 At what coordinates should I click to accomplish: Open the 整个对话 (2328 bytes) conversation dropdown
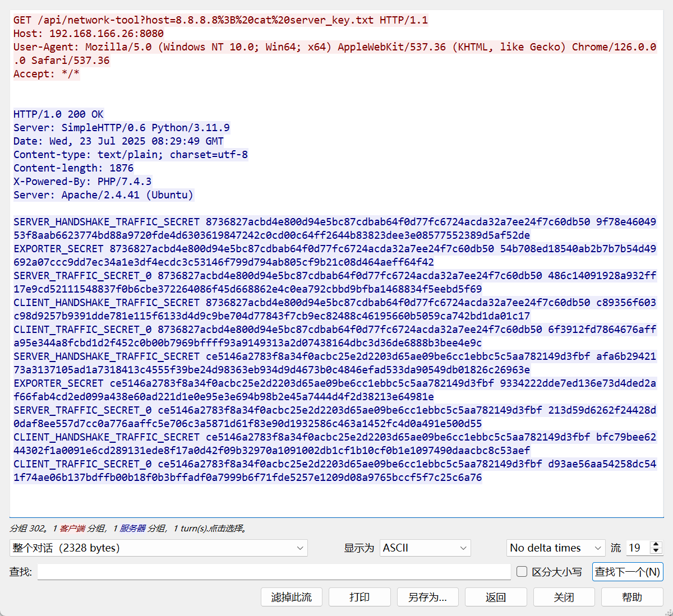point(158,548)
